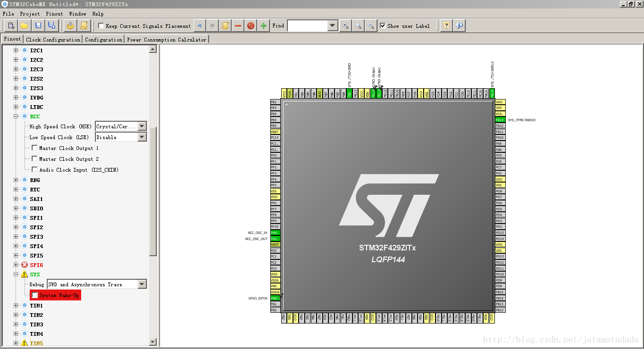
Task: Open the High Speed Clock (HSE) dropdown
Action: (x=142, y=126)
